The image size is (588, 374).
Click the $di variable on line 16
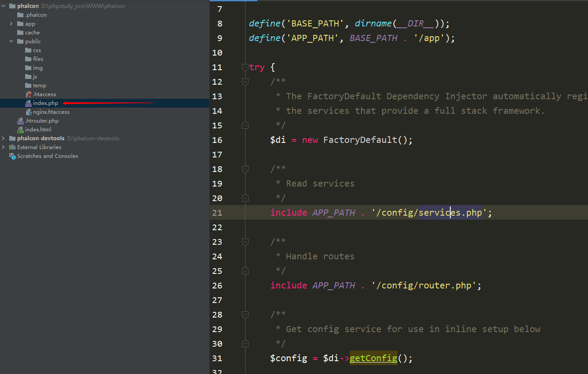click(x=278, y=140)
